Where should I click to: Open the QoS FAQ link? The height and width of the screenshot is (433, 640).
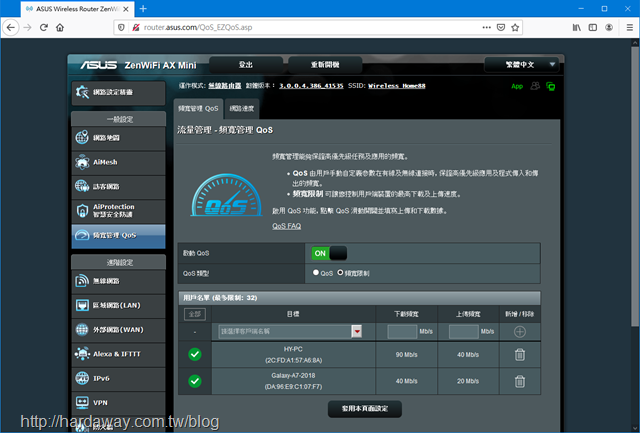click(287, 226)
